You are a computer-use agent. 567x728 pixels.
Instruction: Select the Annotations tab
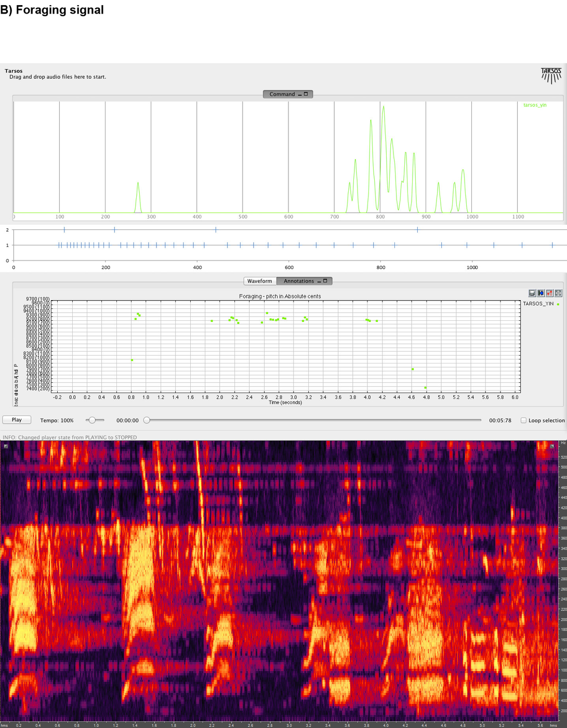298,281
